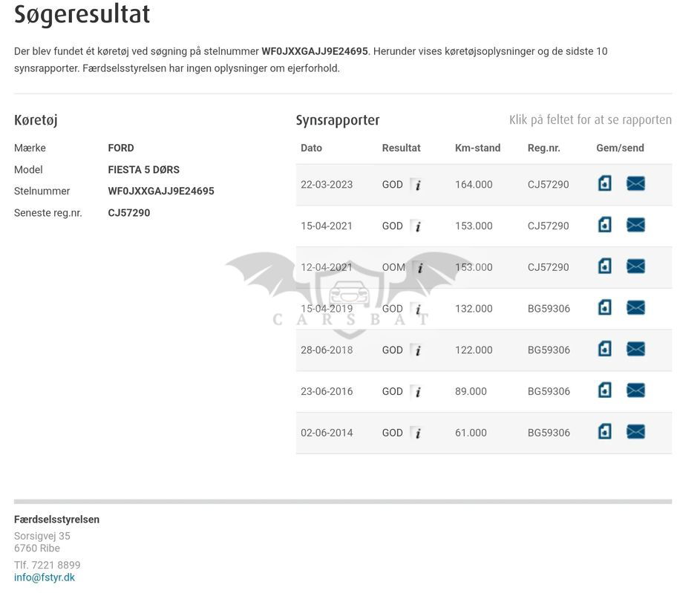Click the Dato column header
This screenshot has height=593, width=700.
pyautogui.click(x=311, y=148)
